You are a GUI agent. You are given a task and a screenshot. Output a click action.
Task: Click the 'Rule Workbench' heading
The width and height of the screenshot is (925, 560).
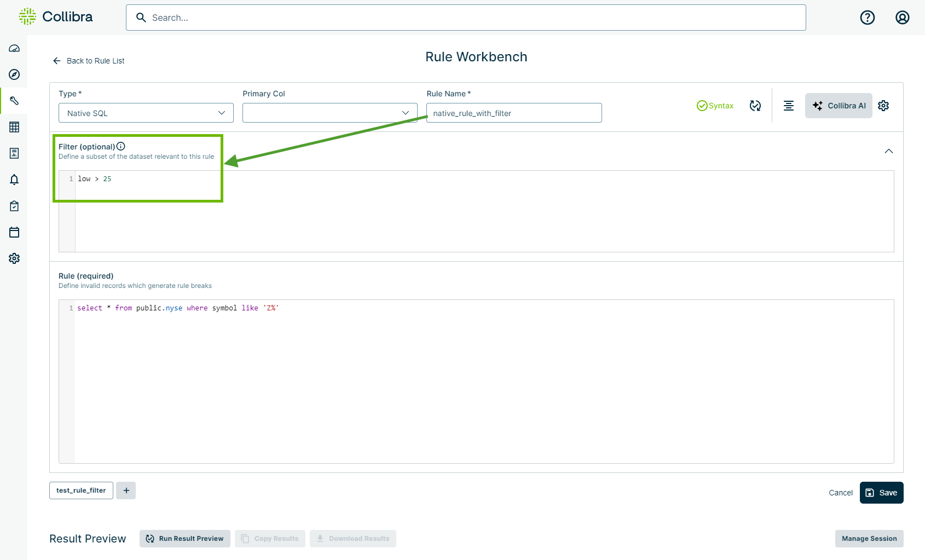pyautogui.click(x=476, y=57)
